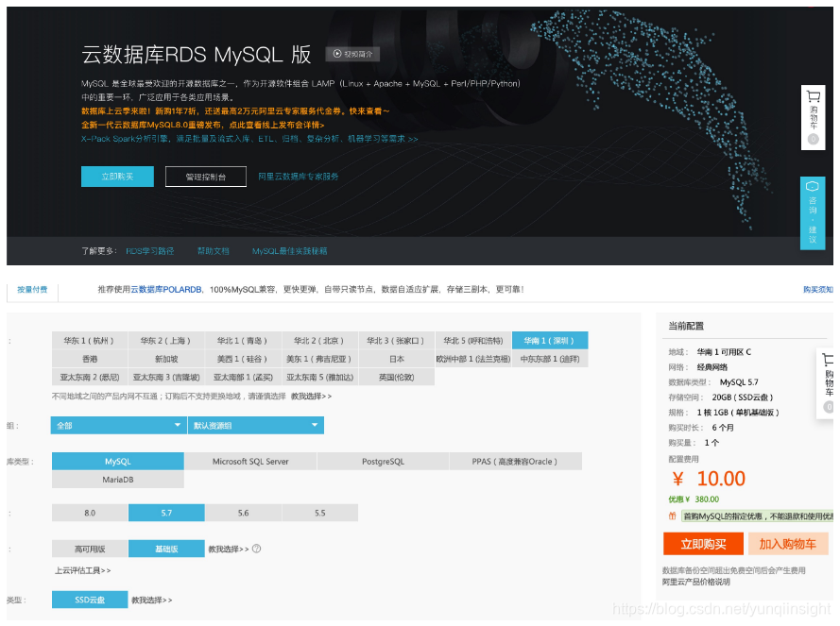Select region 华北 2 (北京)
Image resolution: width=840 pixels, height=626 pixels.
coord(319,341)
